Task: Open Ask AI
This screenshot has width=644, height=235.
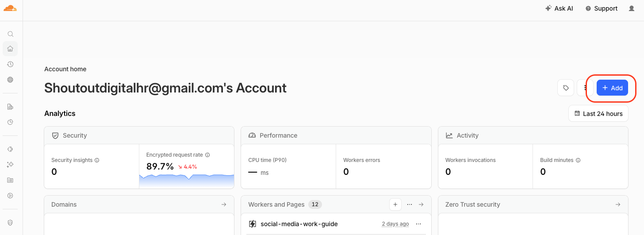Action: click(x=559, y=8)
